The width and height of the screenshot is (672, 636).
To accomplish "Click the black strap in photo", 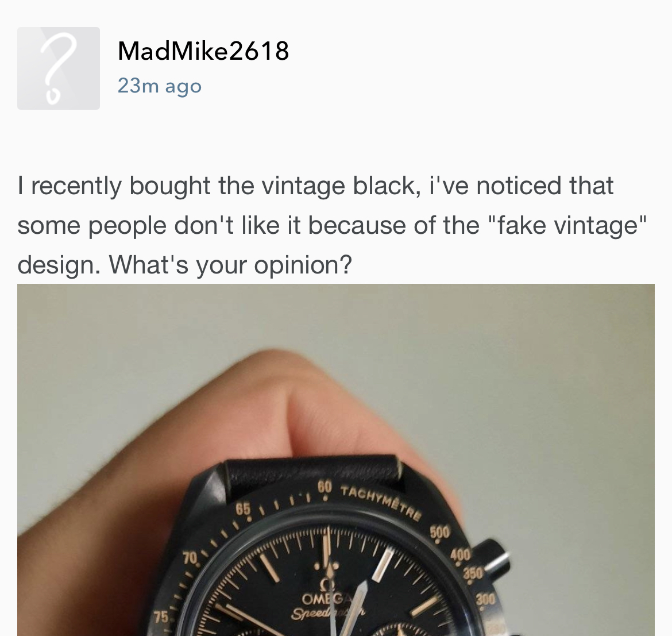I will click(x=313, y=477).
